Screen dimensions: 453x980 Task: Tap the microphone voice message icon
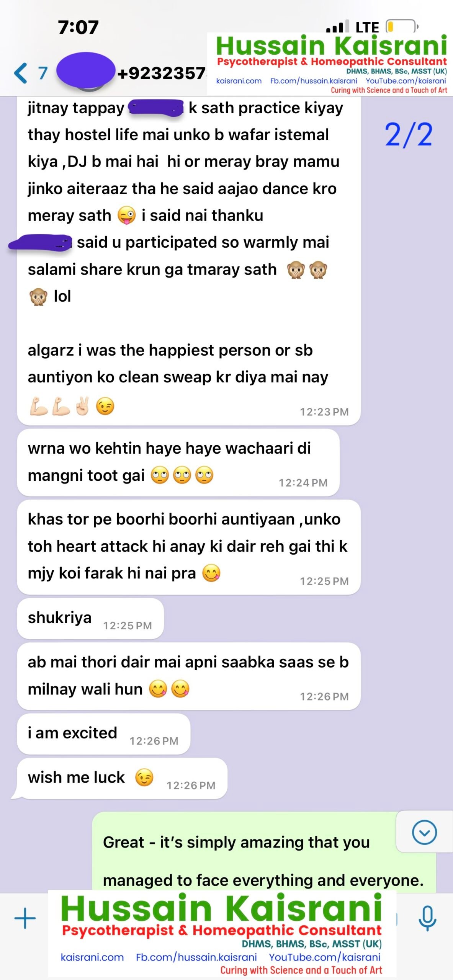428,918
